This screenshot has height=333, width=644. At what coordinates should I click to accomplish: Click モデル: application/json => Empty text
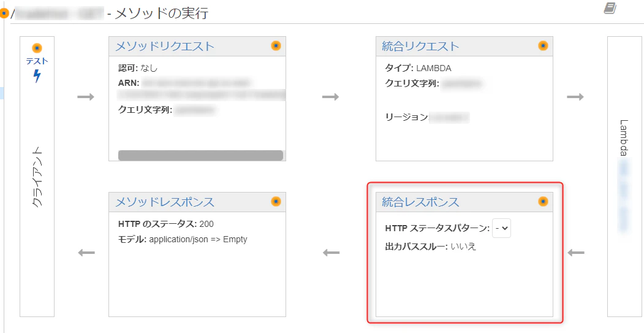[183, 239]
